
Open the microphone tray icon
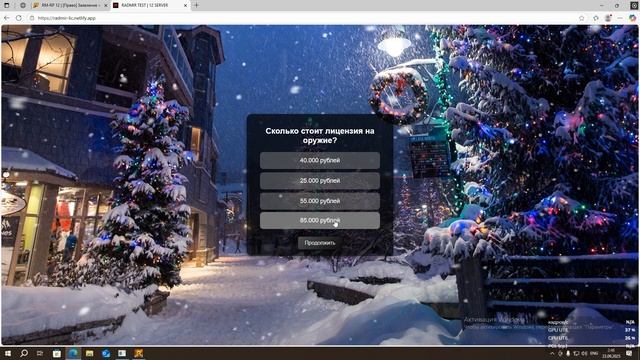pyautogui.click(x=568, y=353)
